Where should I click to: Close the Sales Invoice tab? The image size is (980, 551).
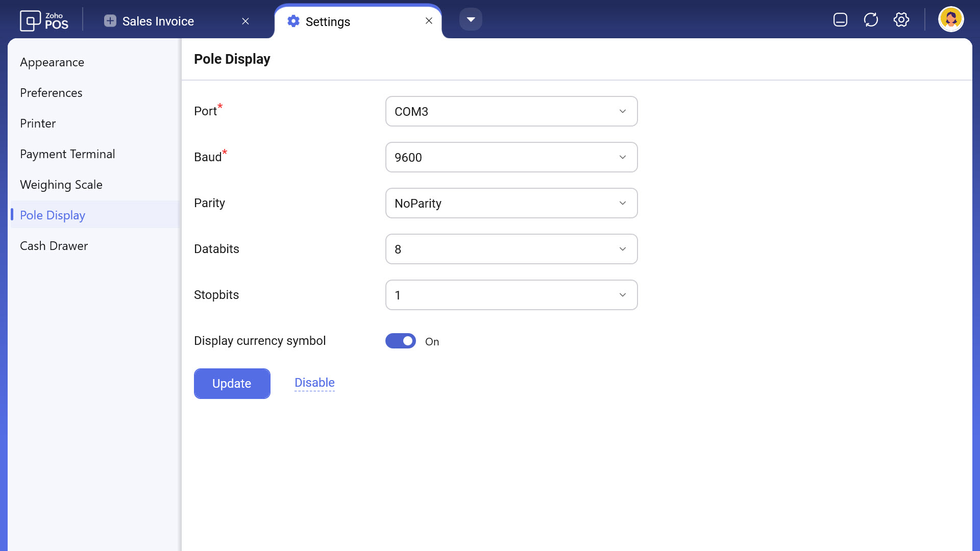click(x=246, y=21)
